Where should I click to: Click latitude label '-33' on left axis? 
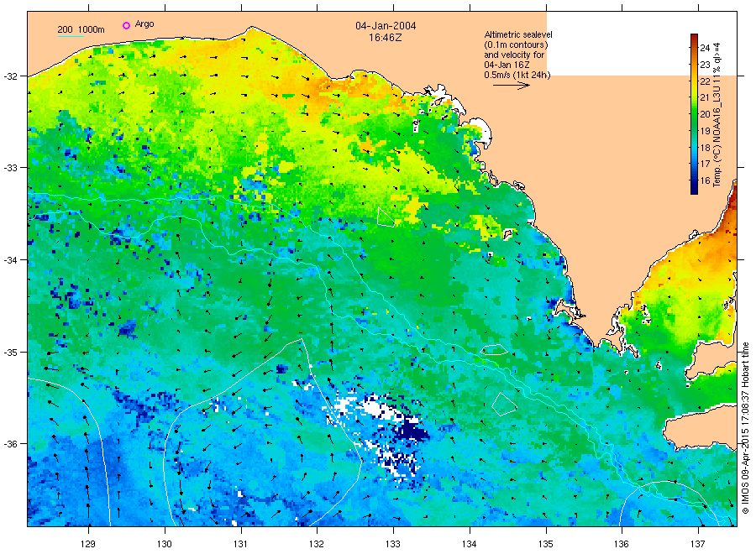pyautogui.click(x=11, y=168)
